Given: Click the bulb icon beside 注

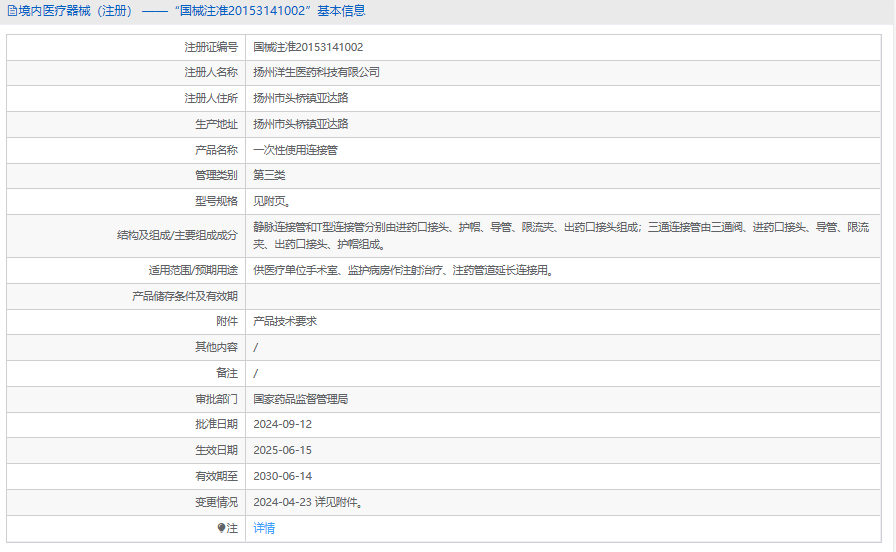Looking at the screenshot, I should point(222,528).
